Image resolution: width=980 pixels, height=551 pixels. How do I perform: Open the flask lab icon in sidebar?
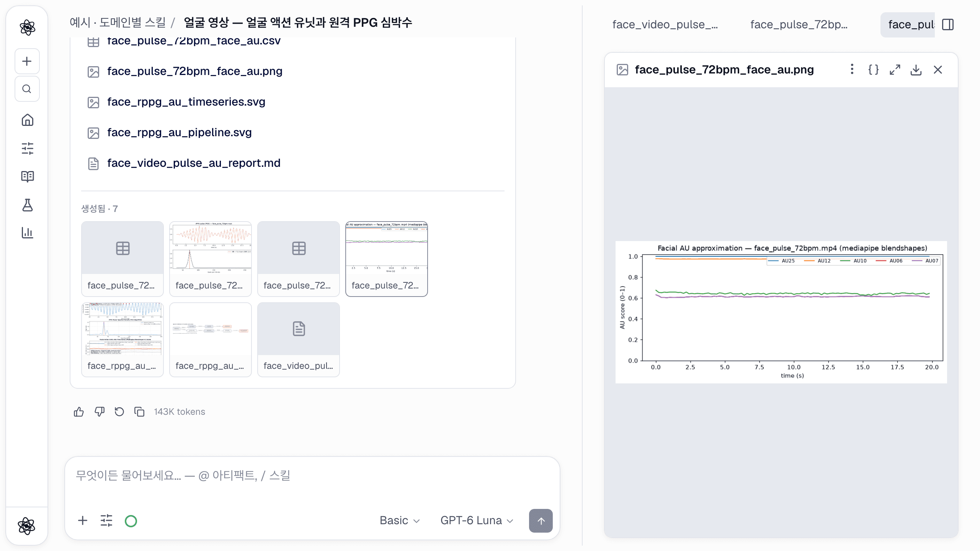click(27, 205)
